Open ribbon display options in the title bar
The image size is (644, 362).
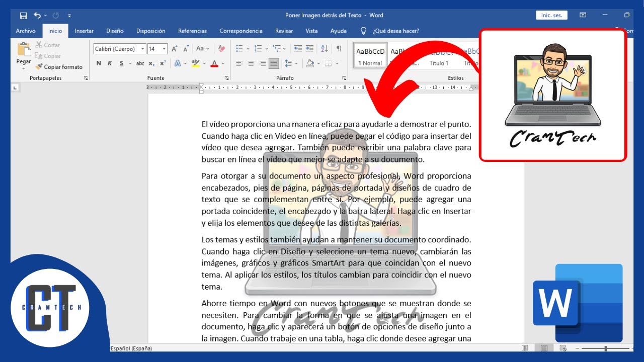coord(583,16)
